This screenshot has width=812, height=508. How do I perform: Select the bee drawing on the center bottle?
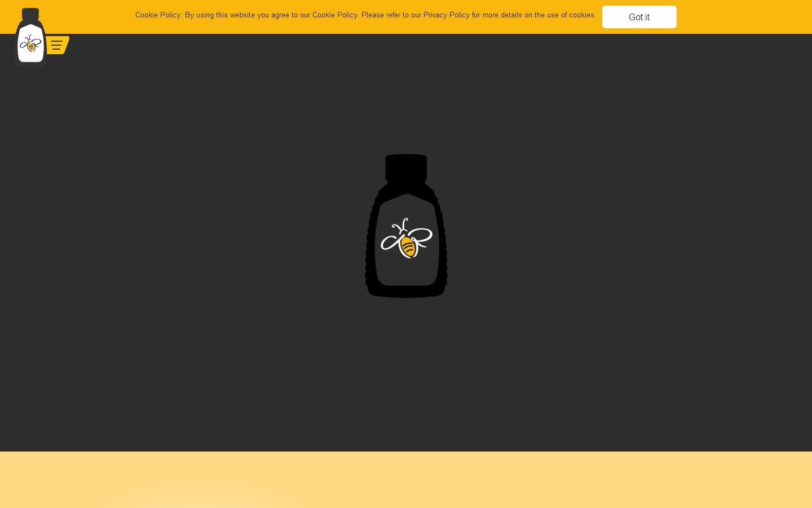[x=406, y=237]
